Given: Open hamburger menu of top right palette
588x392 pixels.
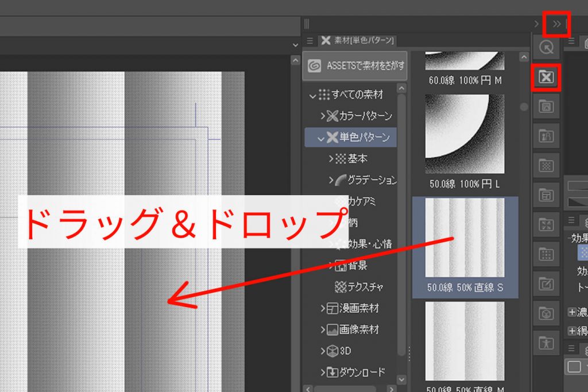Looking at the screenshot, I should (571, 41).
